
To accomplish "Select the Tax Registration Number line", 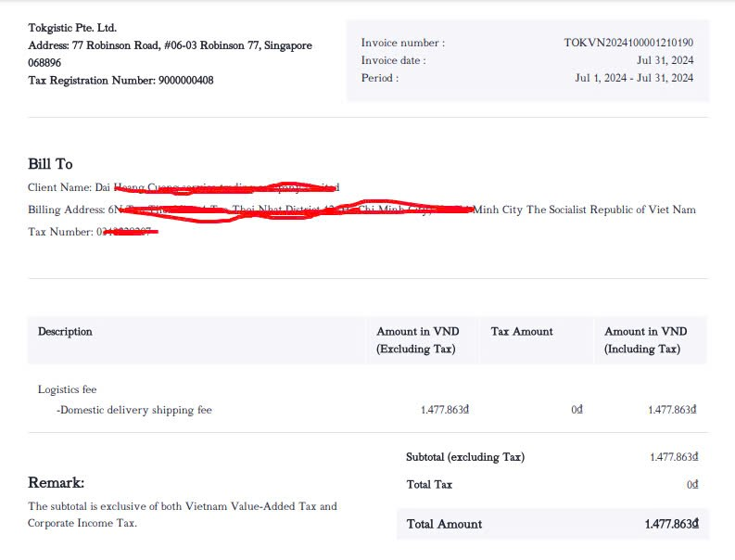I will 120,81.
